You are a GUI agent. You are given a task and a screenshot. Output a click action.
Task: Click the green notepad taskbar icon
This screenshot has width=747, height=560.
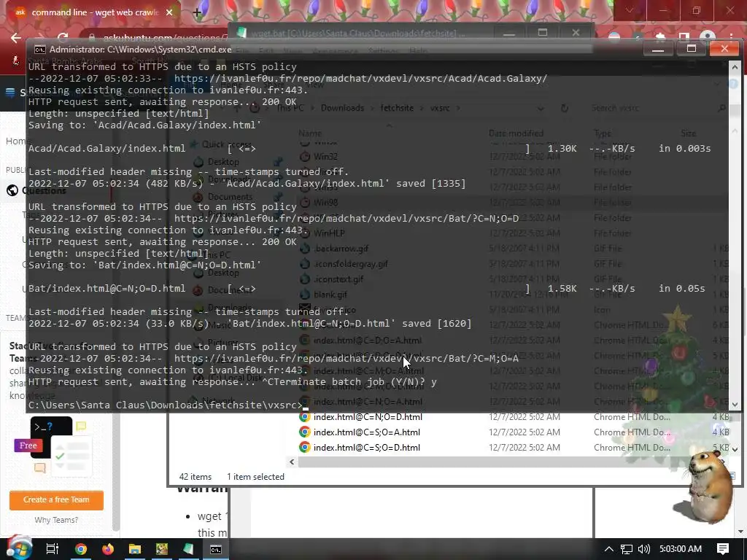189,549
